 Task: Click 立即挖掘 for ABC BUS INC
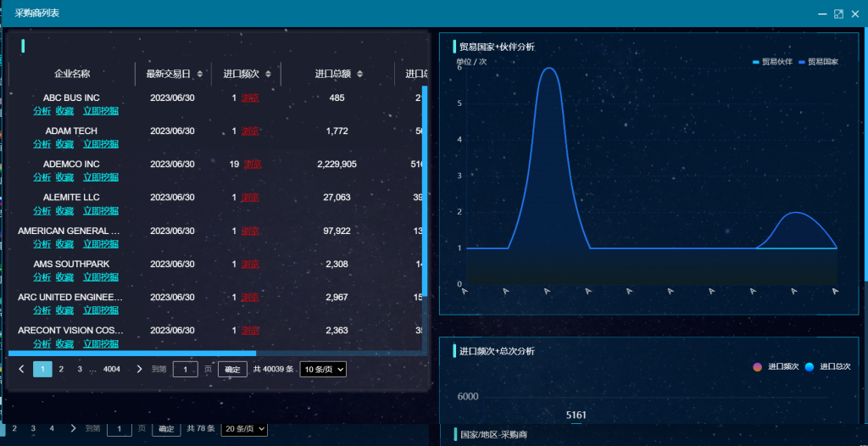point(100,110)
